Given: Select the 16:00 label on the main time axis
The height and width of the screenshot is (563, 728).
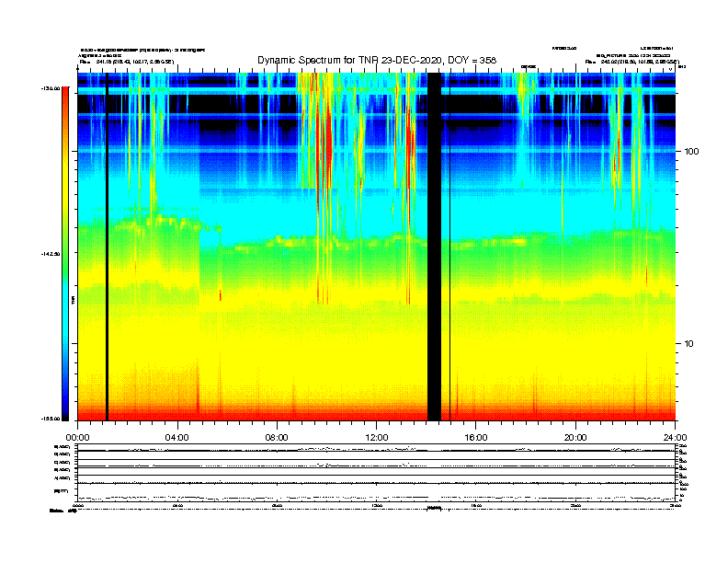Looking at the screenshot, I should [x=476, y=438].
